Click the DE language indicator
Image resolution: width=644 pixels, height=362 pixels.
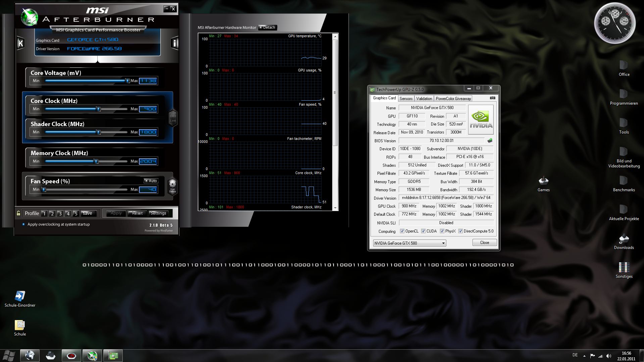click(x=575, y=355)
